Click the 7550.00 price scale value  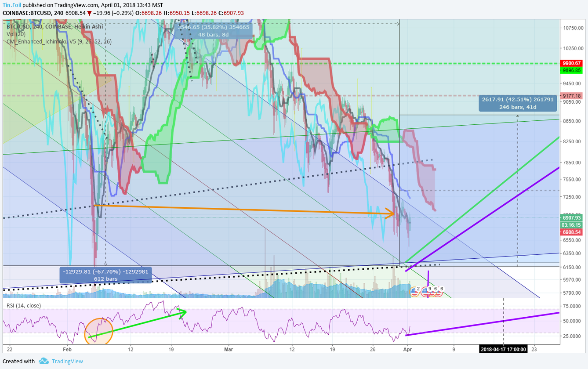pos(573,179)
